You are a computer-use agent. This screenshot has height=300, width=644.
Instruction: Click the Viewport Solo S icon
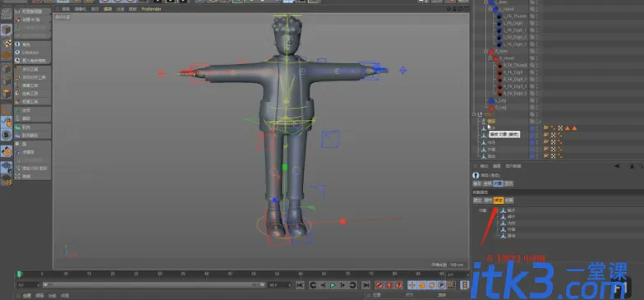pyautogui.click(x=7, y=135)
